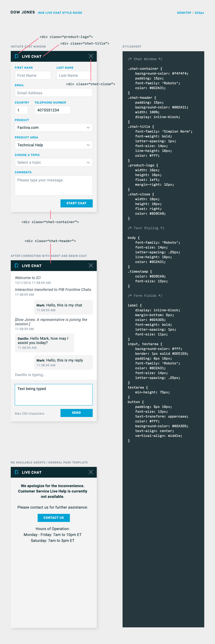Click the Country code field
215x644 pixels.
[x=21, y=110]
